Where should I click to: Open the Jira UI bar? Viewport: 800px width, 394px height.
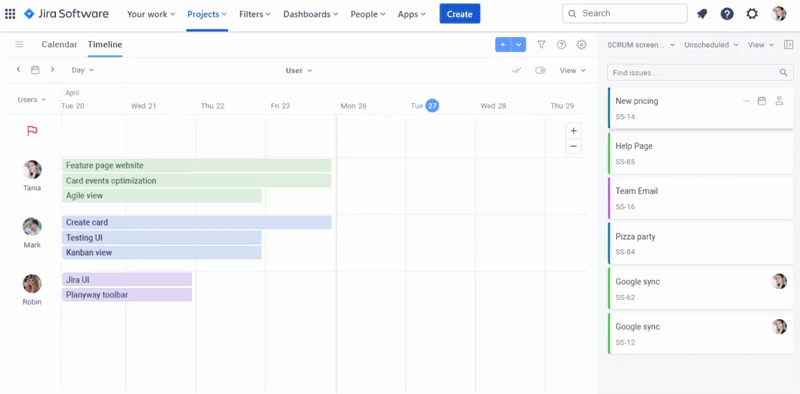(x=127, y=280)
